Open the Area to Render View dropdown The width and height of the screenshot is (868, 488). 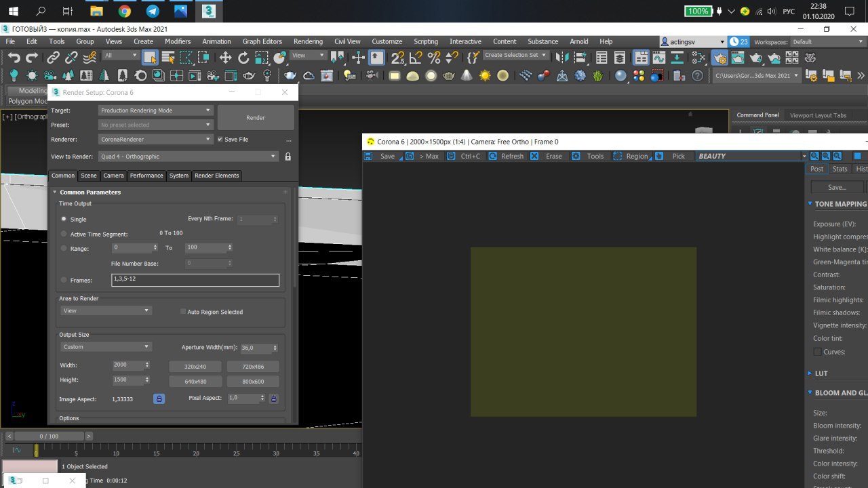click(106, 310)
